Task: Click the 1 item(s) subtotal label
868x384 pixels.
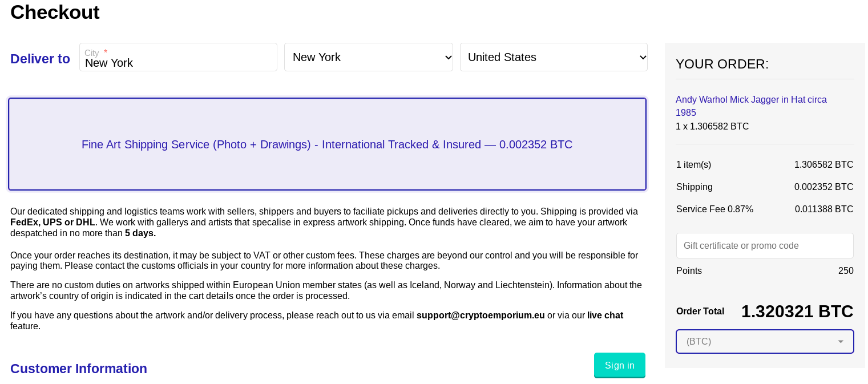Action: (x=693, y=165)
